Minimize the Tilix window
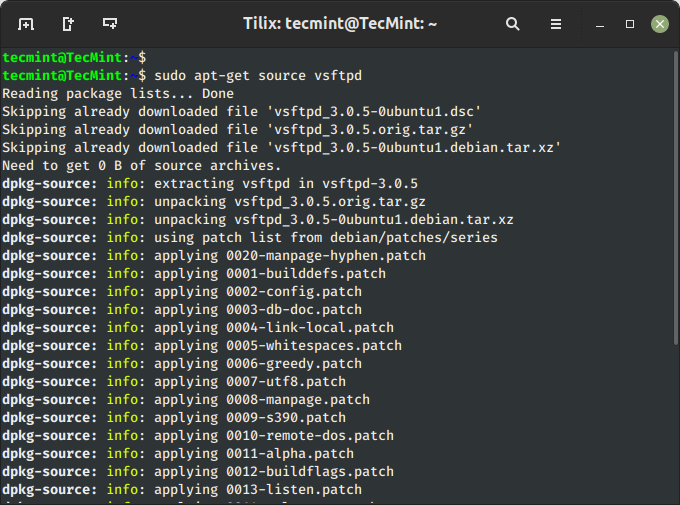The height and width of the screenshot is (505, 680). click(600, 26)
